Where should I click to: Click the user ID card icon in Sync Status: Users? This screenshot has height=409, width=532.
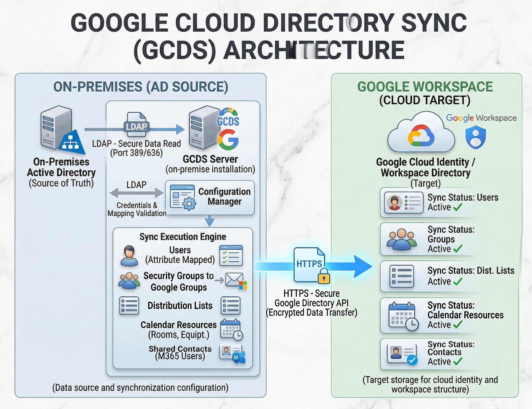tap(404, 202)
